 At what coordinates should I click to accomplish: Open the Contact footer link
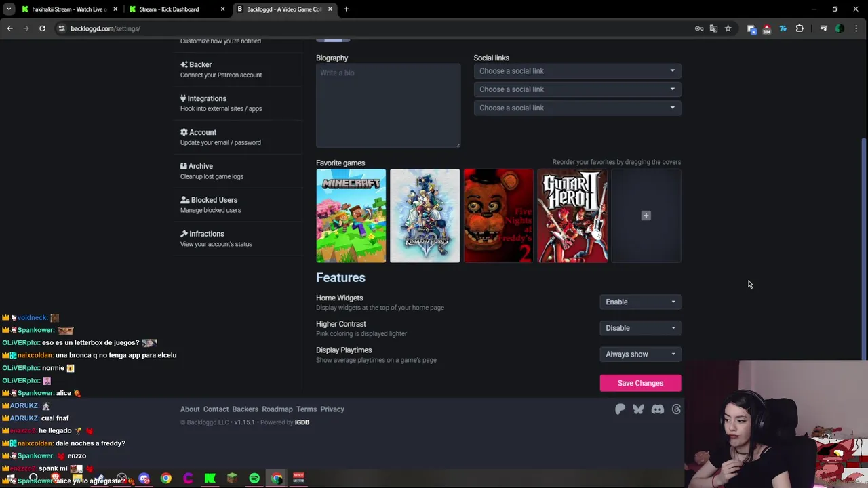click(x=216, y=409)
